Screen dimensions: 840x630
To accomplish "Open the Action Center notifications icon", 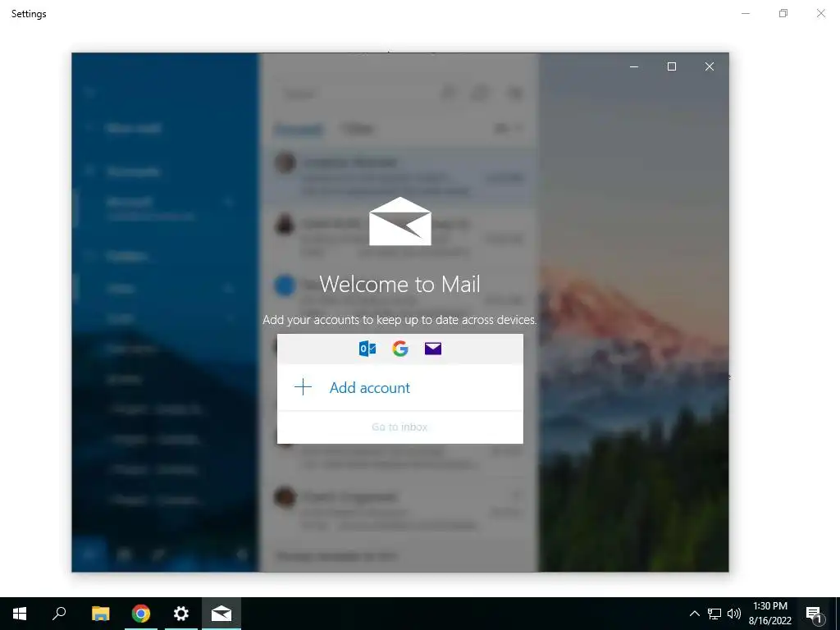I will coord(814,614).
